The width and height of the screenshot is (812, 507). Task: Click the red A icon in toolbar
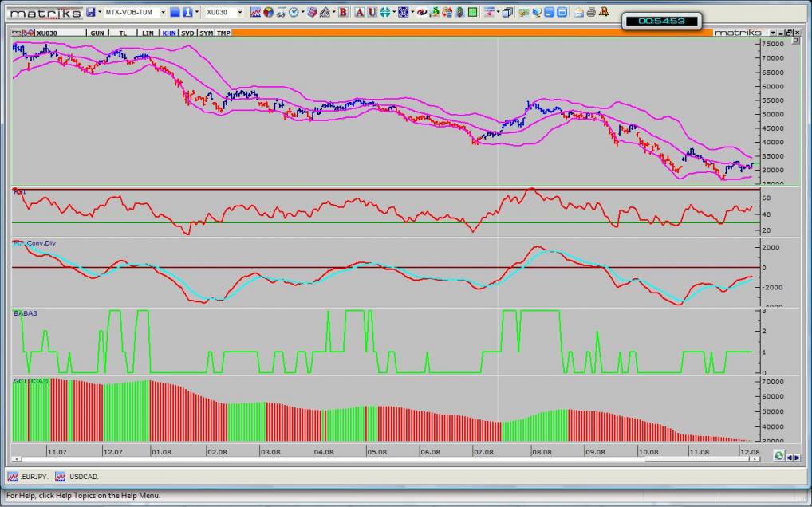coord(360,13)
